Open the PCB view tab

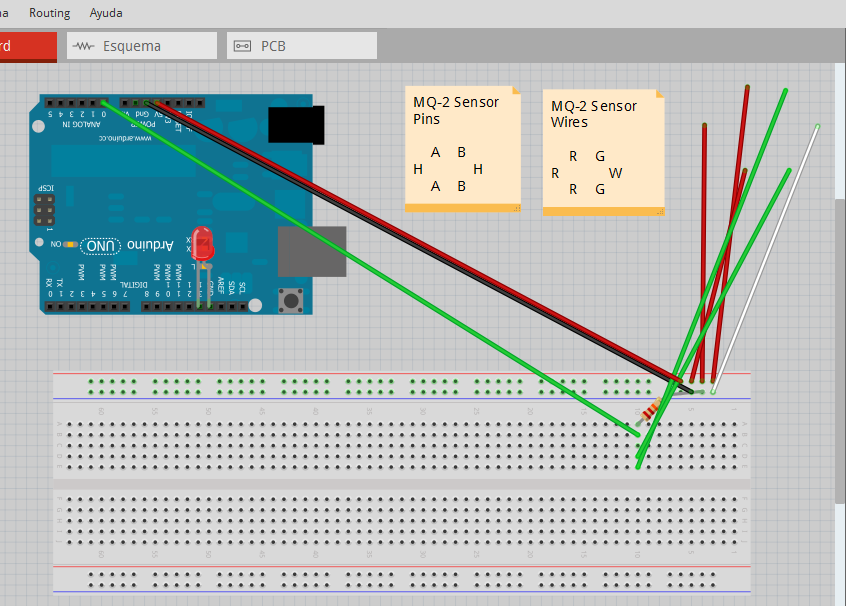[301, 45]
